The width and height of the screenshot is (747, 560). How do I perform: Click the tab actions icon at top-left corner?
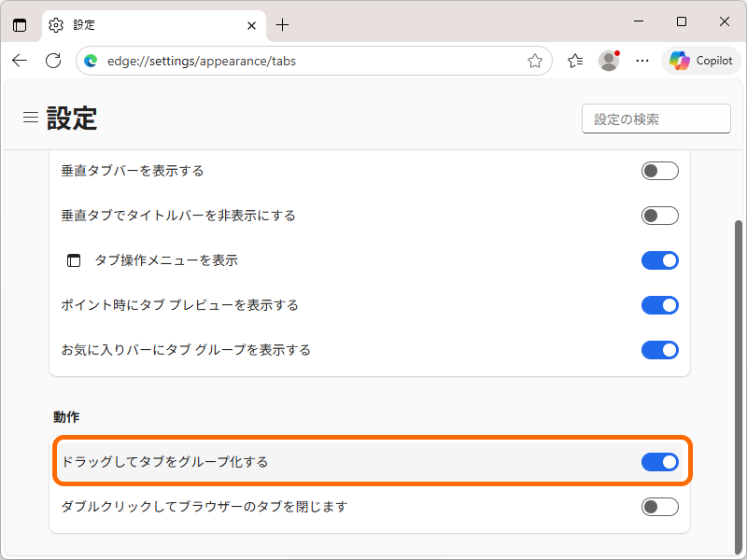20,25
